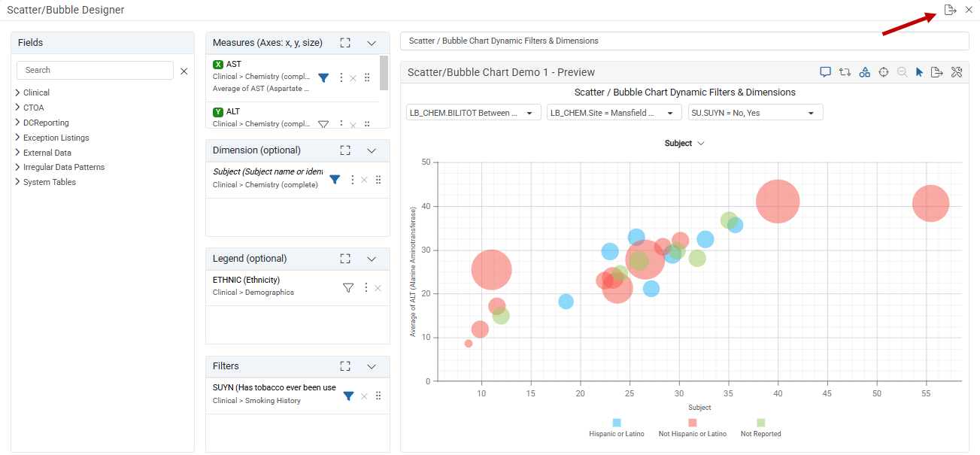Toggle the SUYN filter funnel icon
Screen dimensions: 980x455
349,396
